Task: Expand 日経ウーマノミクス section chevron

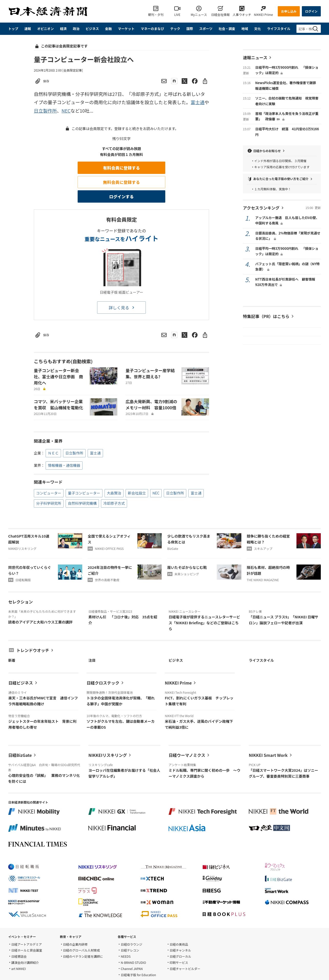Action: pyautogui.click(x=208, y=755)
